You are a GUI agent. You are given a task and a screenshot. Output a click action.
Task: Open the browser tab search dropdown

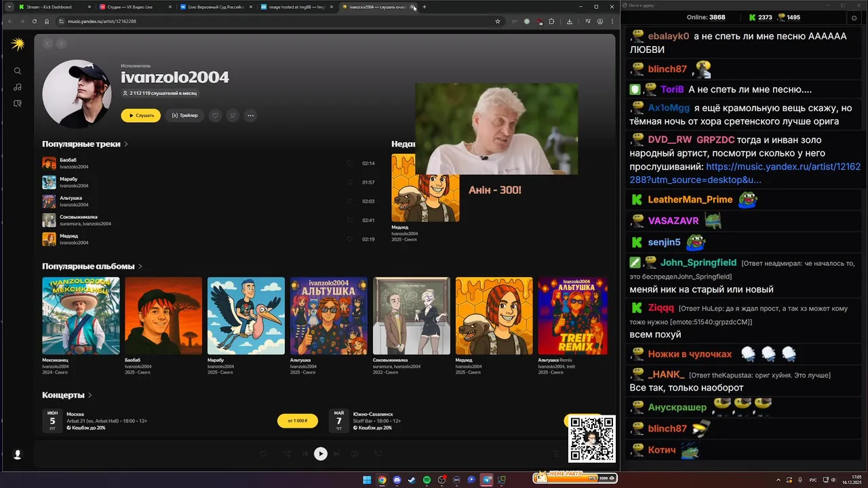9,7
